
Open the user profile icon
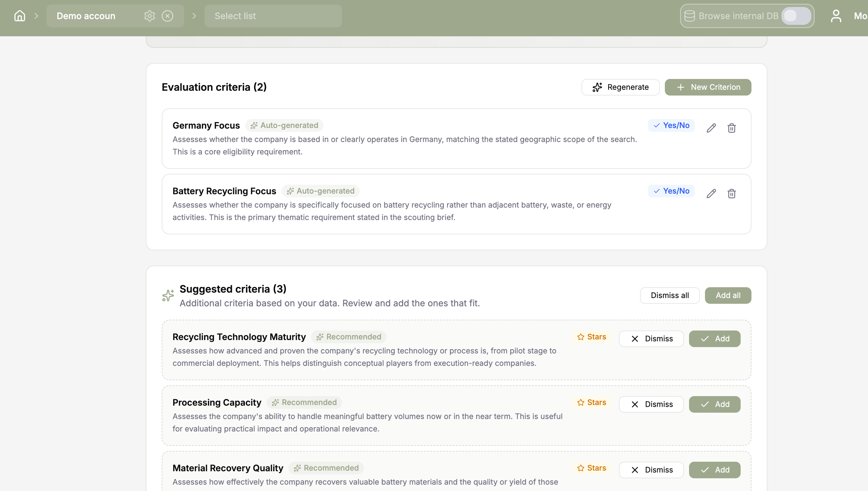836,16
